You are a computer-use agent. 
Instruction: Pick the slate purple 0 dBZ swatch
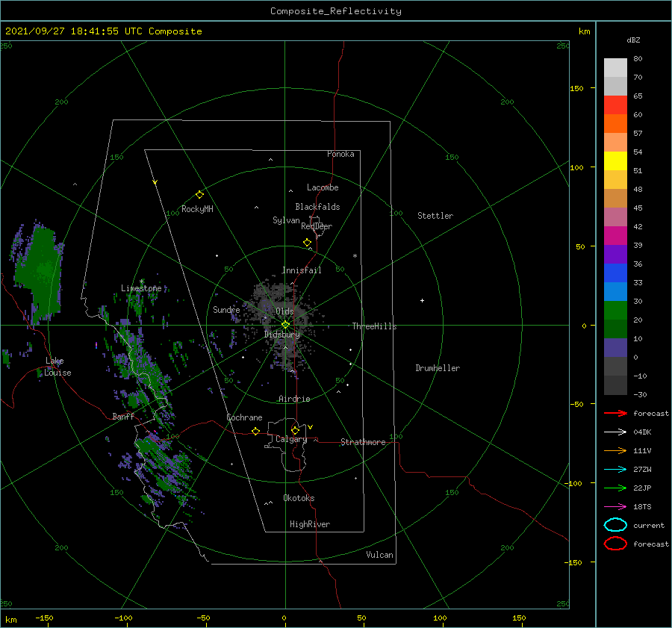click(615, 348)
